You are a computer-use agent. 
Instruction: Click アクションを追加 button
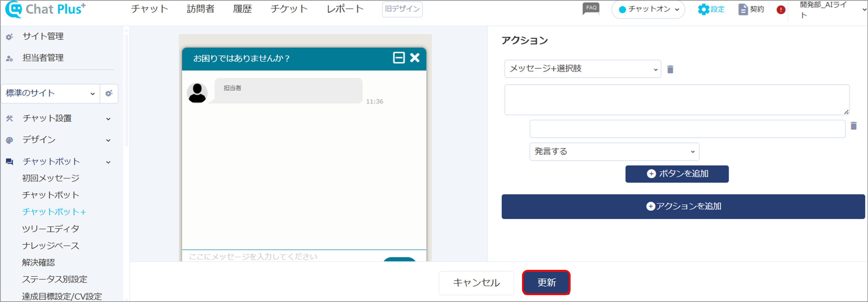click(683, 206)
